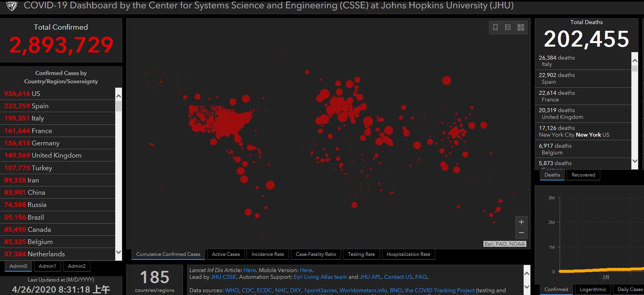
Task: Select the Case-Fatality Ratio map tab
Action: 316,254
